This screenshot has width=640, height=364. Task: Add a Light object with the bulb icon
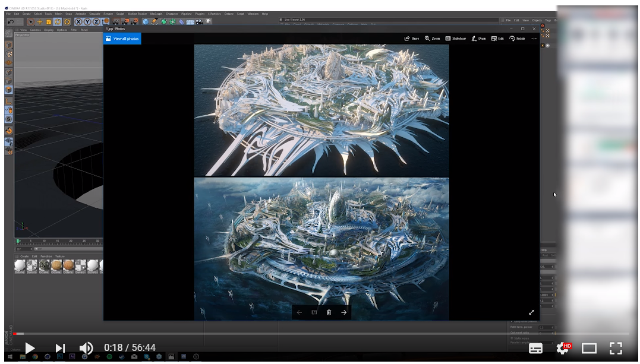[208, 21]
